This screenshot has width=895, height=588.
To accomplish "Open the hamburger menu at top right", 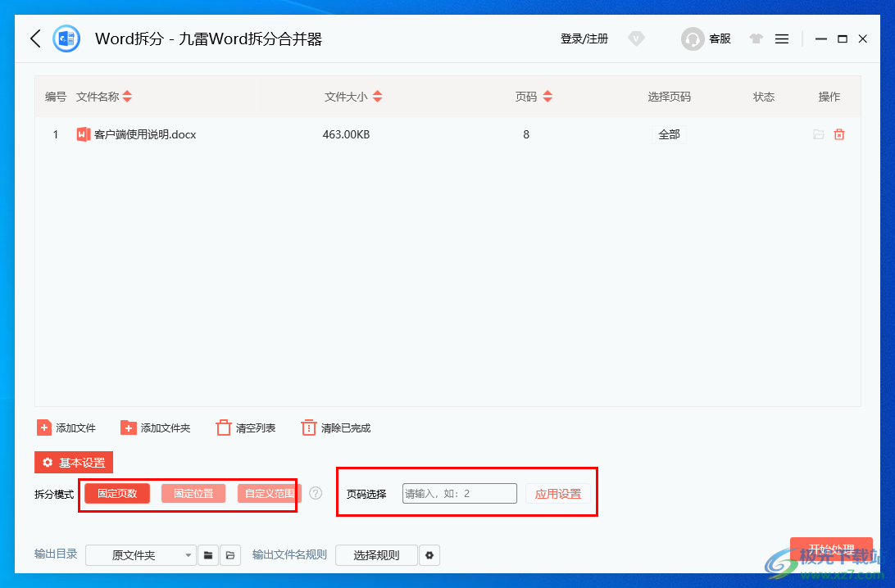I will pyautogui.click(x=781, y=38).
